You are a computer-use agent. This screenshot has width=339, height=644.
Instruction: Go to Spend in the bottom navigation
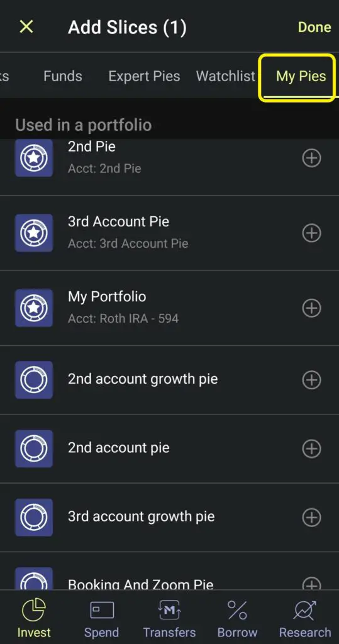tap(101, 618)
